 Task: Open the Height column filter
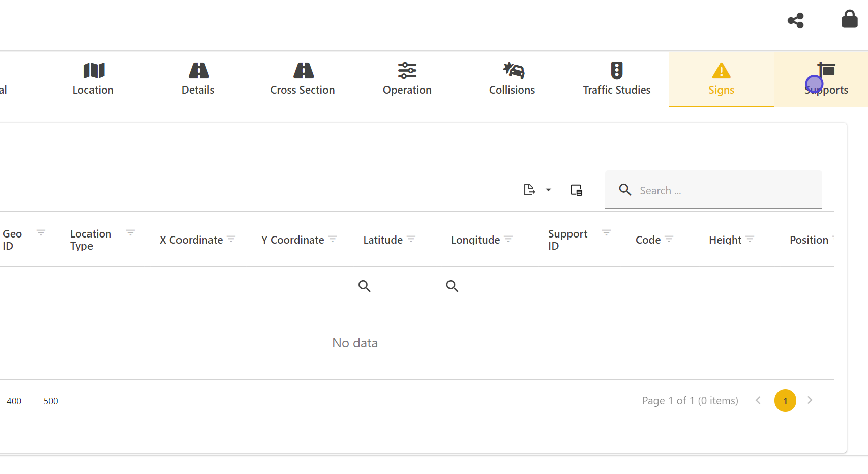(750, 239)
